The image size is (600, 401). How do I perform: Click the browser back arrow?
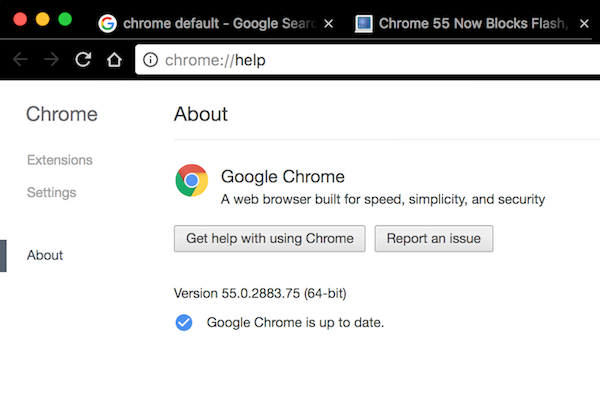tap(20, 59)
